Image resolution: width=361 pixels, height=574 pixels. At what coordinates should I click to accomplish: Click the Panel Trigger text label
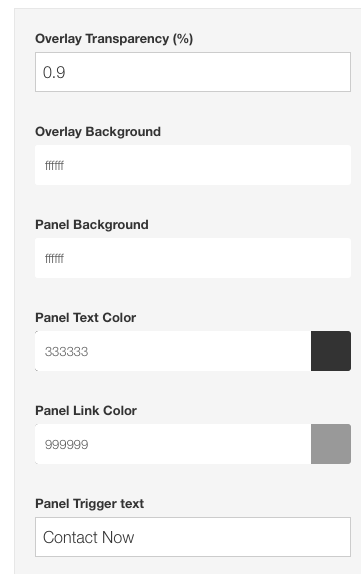click(89, 504)
